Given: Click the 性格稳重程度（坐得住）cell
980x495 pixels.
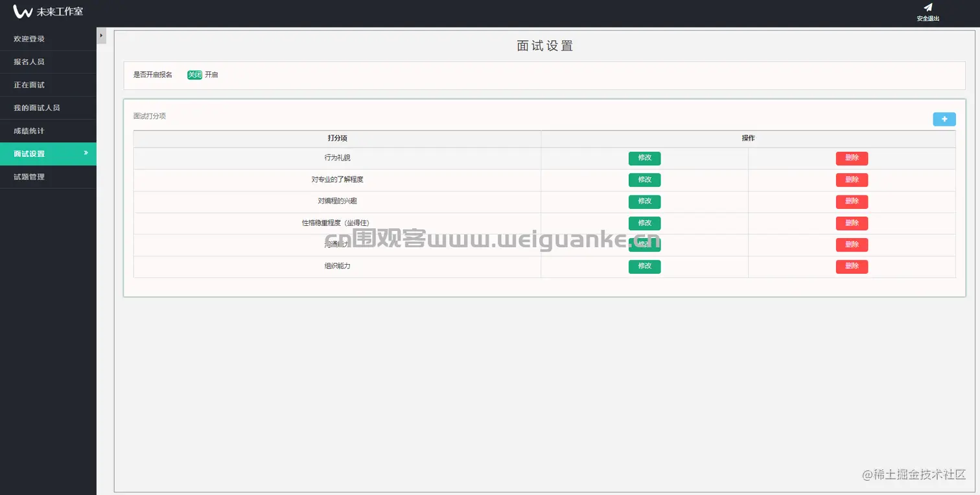Looking at the screenshot, I should click(337, 223).
